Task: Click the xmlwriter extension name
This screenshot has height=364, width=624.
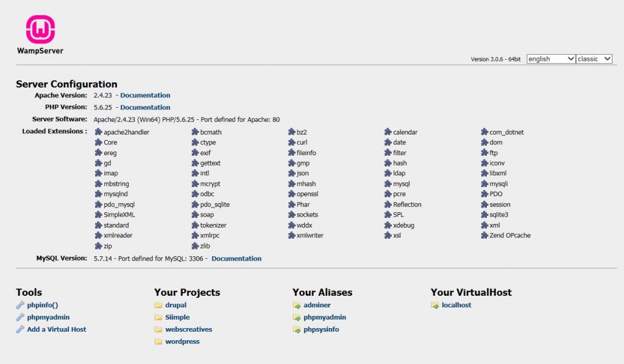Action: click(x=310, y=235)
